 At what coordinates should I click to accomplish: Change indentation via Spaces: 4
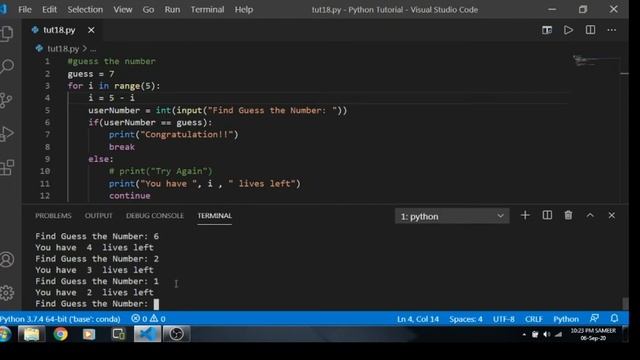(466, 319)
